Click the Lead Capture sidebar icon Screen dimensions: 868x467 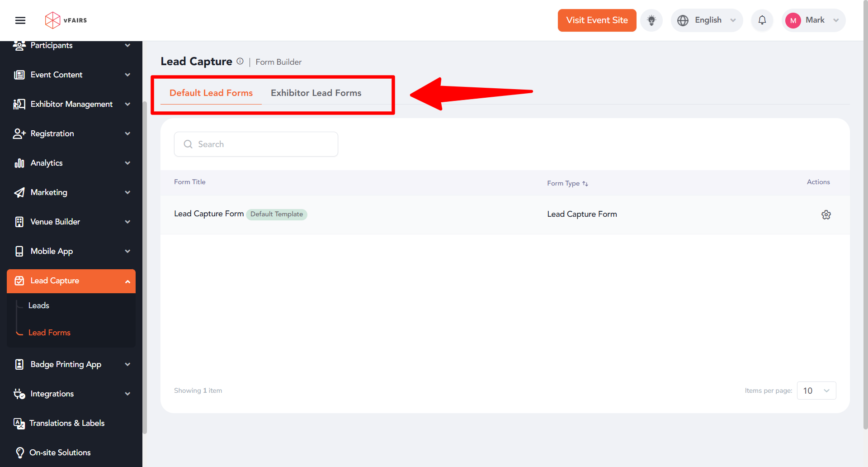[x=19, y=281]
